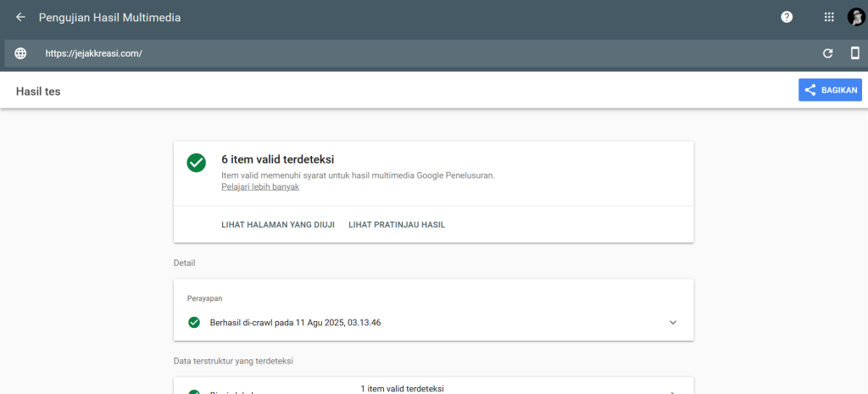Select LIHAT HALAMAN YANG DIUJI
The height and width of the screenshot is (394, 868).
click(x=278, y=225)
